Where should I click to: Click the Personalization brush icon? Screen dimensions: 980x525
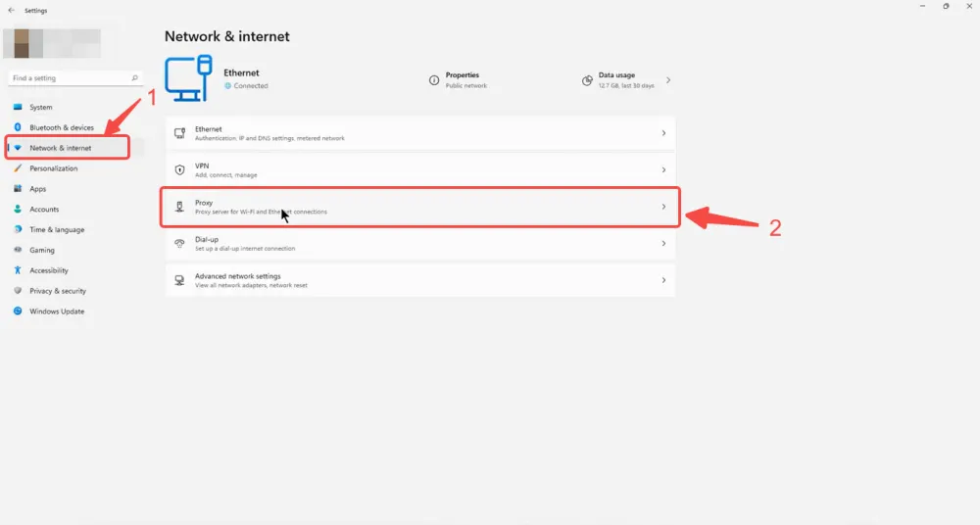click(18, 168)
